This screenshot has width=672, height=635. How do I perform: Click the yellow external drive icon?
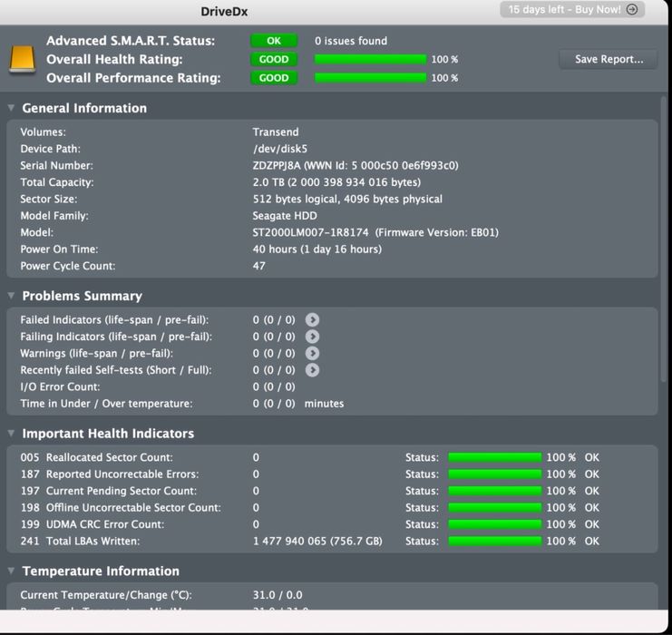(23, 59)
